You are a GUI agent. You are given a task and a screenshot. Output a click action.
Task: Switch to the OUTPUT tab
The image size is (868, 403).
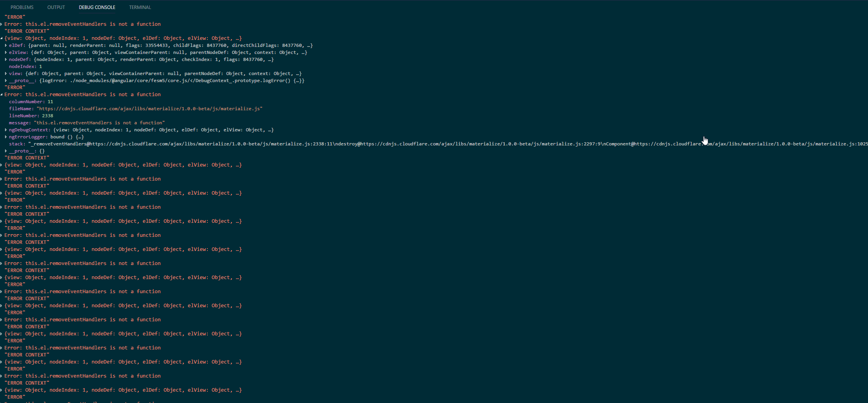pyautogui.click(x=56, y=7)
